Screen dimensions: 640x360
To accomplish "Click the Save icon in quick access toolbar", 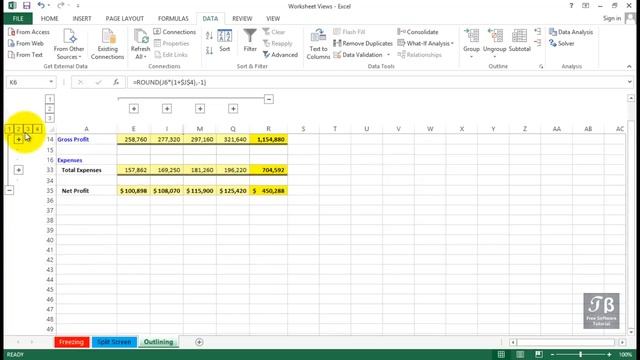I will [x=27, y=5].
